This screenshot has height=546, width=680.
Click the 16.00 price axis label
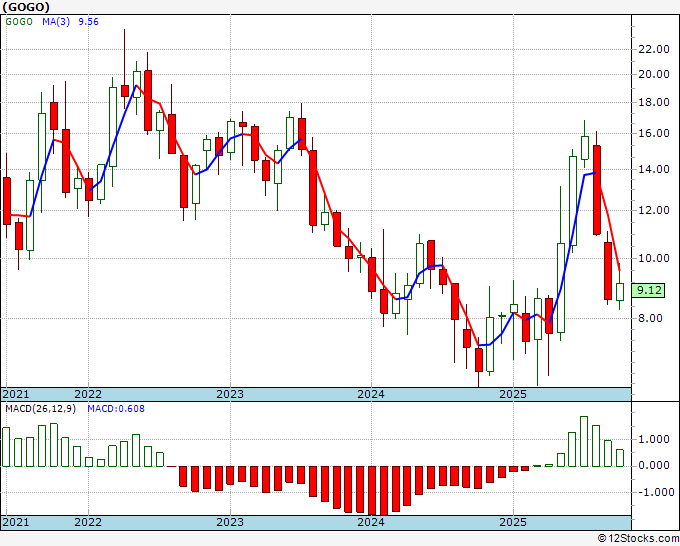pos(654,133)
